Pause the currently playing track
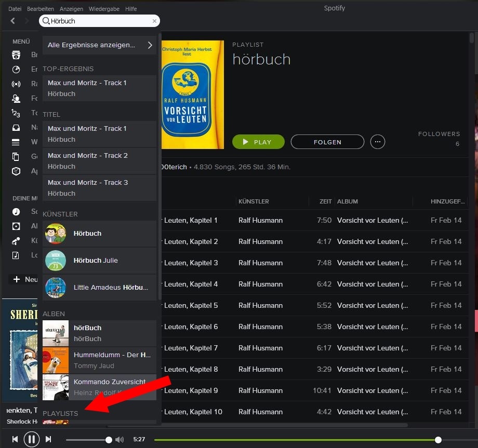 (32, 439)
